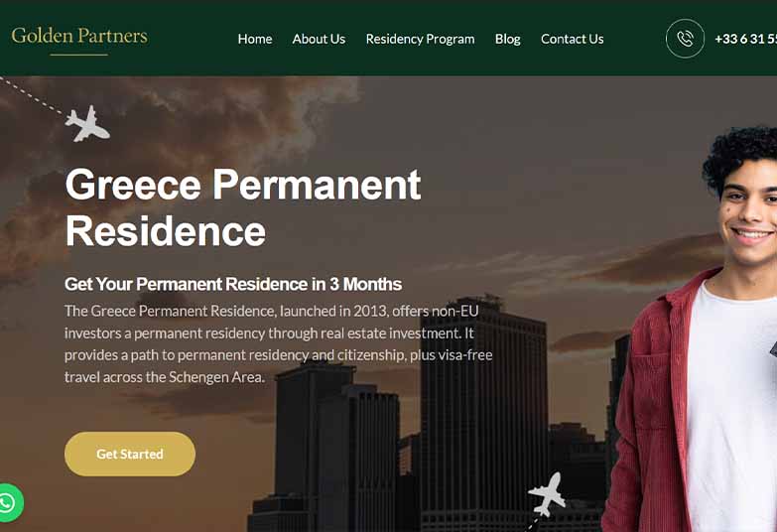
Task: Click the gold underline beneath the logo
Action: (x=78, y=55)
